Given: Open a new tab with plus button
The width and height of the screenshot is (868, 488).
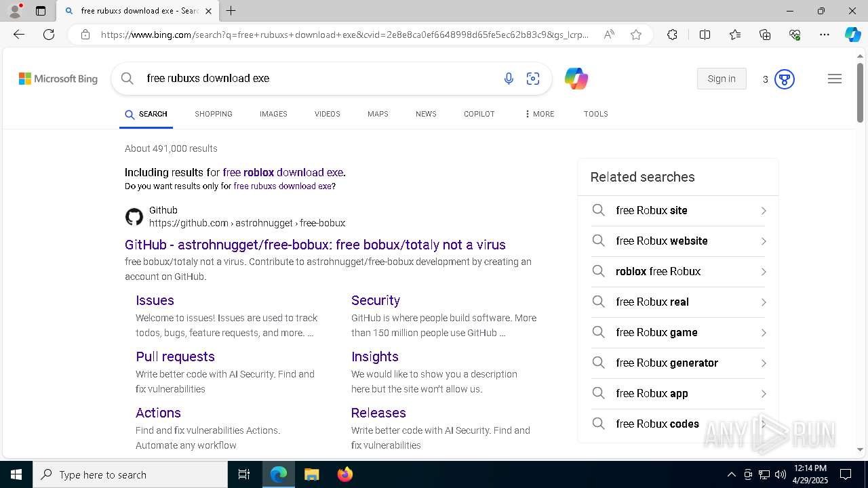Looking at the screenshot, I should (231, 11).
